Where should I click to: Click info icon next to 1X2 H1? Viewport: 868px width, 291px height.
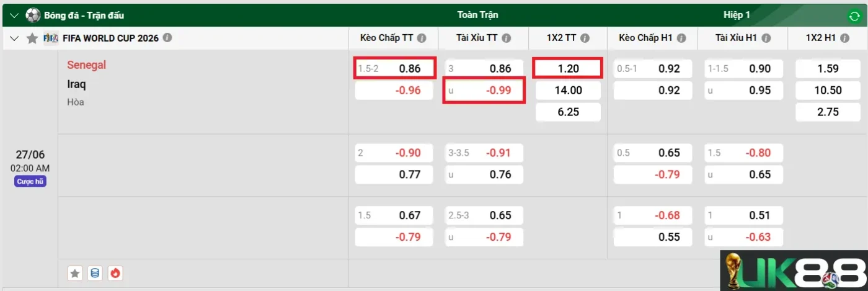click(844, 38)
